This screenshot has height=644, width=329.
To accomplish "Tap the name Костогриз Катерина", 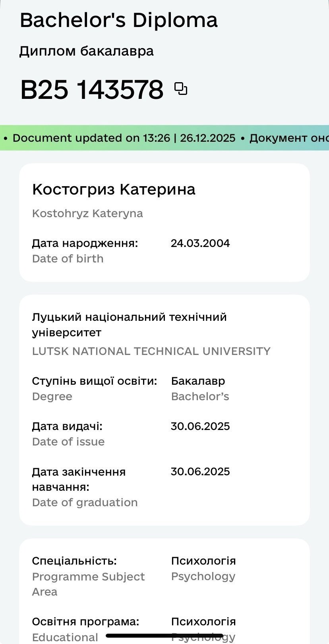I will point(114,189).
